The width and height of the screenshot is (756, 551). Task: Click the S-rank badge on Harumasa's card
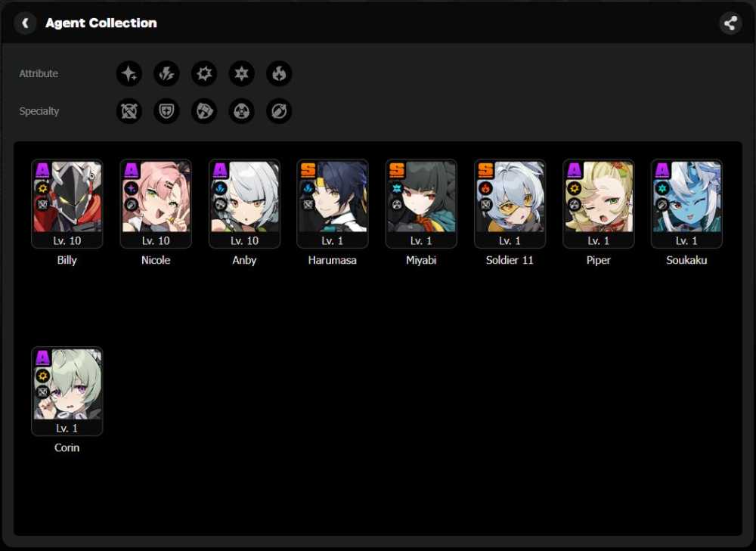[x=308, y=170]
